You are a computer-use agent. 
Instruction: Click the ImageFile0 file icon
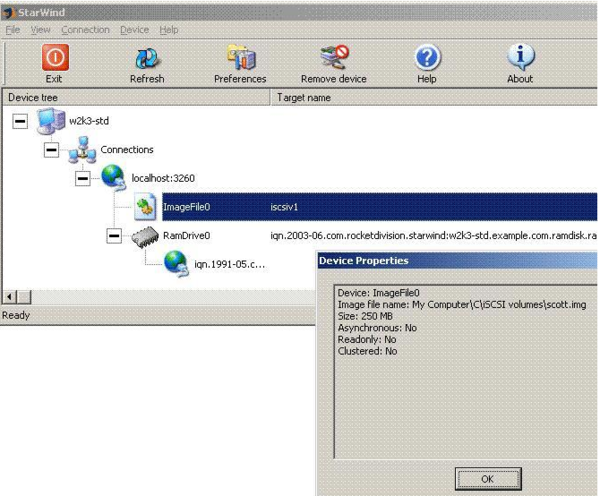click(145, 207)
